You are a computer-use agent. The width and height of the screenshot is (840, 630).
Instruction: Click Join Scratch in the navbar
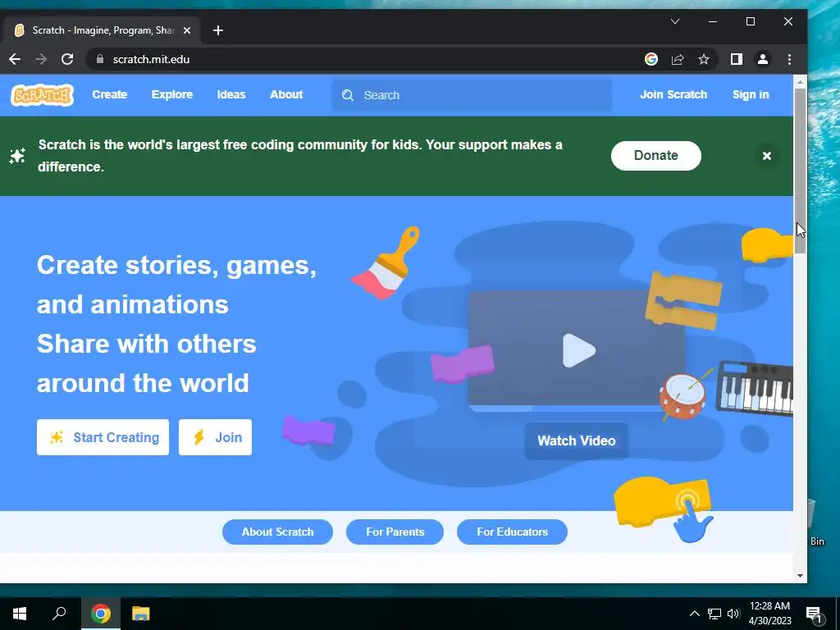[673, 95]
